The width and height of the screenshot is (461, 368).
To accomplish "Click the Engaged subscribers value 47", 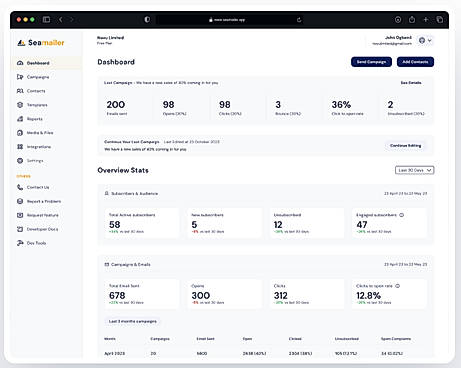I will point(362,225).
